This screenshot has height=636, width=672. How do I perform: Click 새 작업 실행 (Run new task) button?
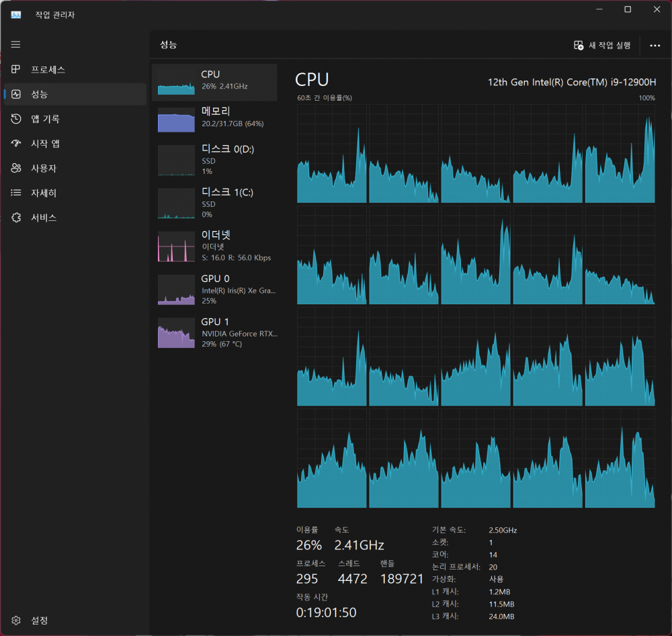coord(602,45)
